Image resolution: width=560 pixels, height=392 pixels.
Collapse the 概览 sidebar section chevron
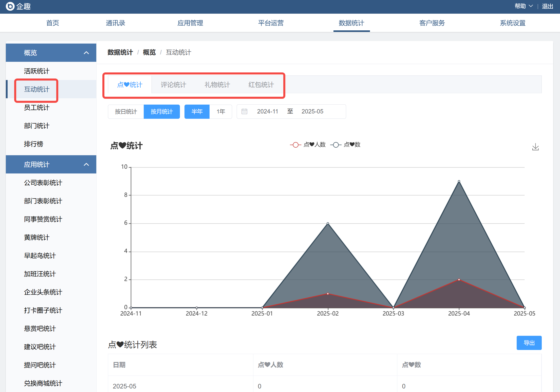pos(86,53)
